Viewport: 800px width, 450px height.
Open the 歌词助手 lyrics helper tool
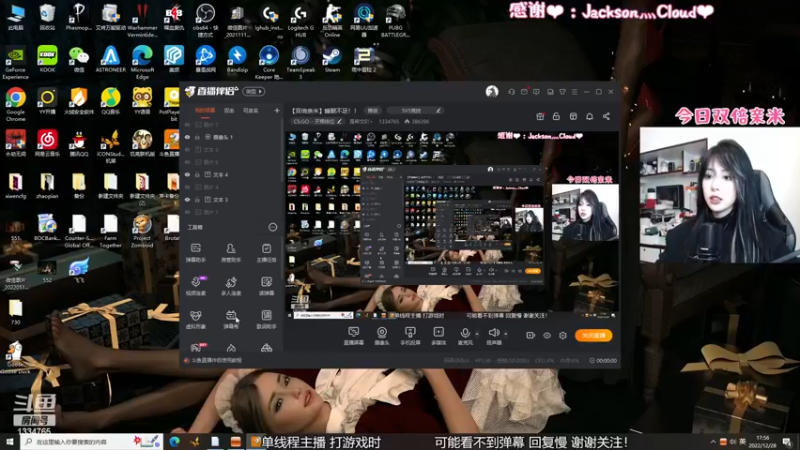(x=266, y=319)
